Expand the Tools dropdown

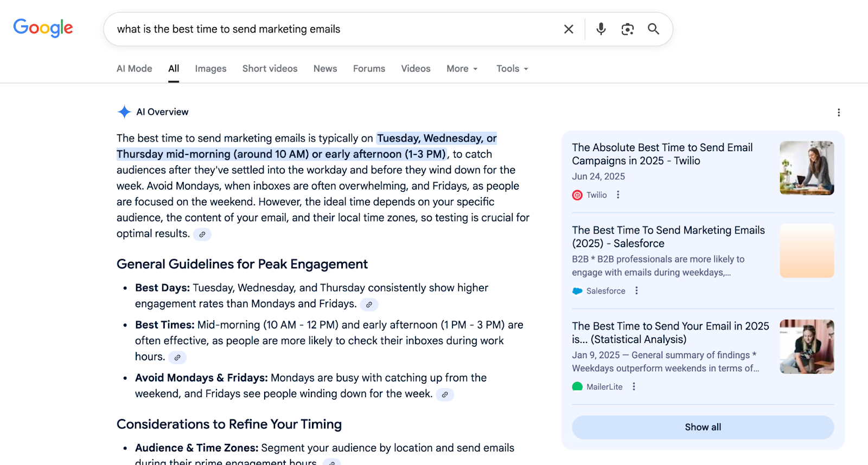tap(512, 69)
